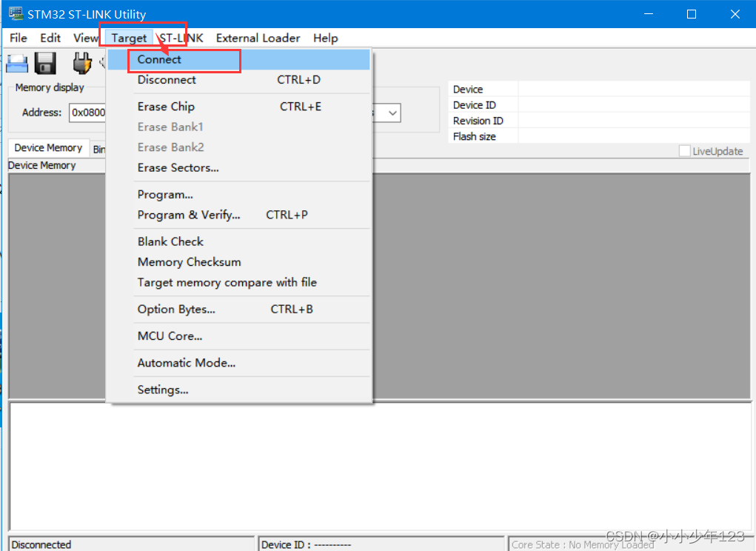Image resolution: width=756 pixels, height=551 pixels.
Task: Open the Help menu
Action: click(x=326, y=38)
